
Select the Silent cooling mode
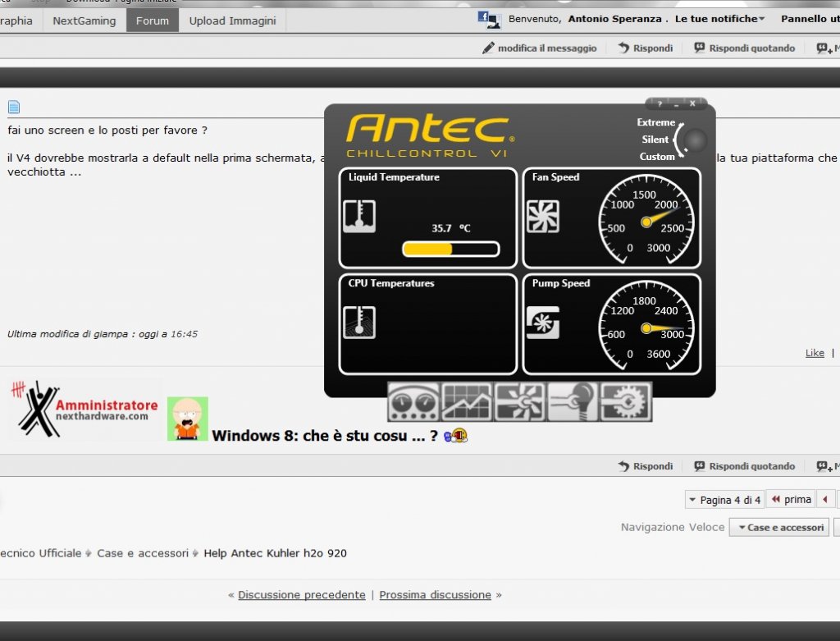click(655, 140)
